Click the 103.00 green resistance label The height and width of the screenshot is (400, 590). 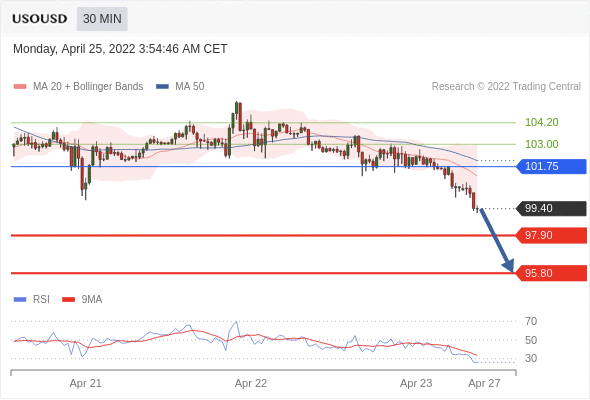tap(541, 144)
